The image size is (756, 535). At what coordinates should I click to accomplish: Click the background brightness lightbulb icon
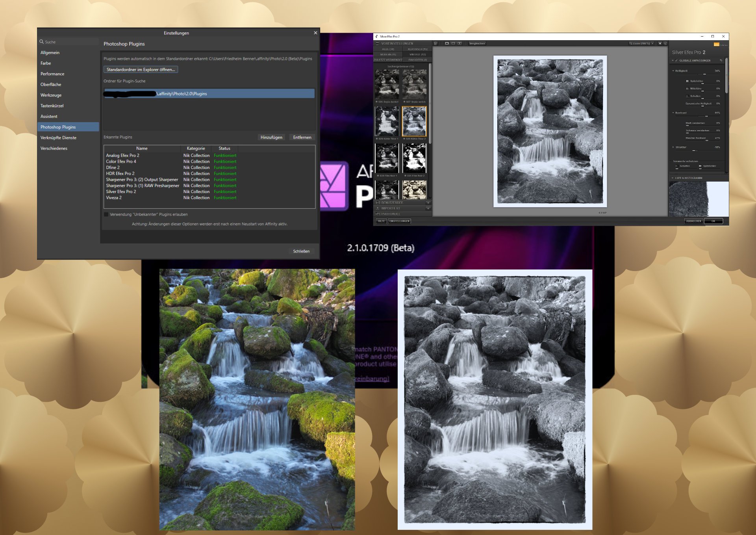660,43
